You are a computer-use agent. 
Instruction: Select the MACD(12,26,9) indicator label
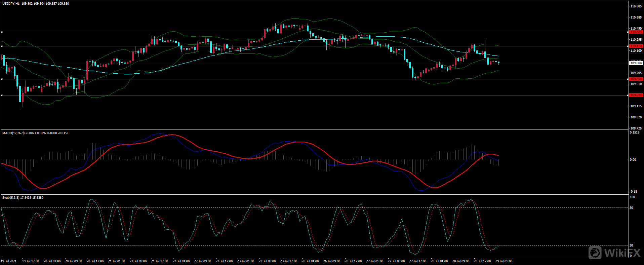coord(13,133)
